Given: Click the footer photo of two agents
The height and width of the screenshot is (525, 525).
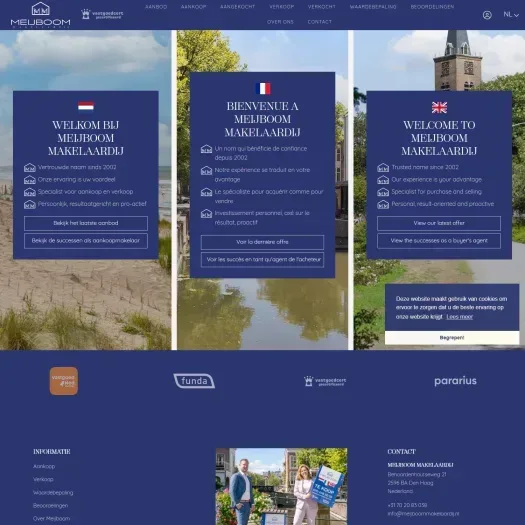Looking at the screenshot, I should (282, 486).
